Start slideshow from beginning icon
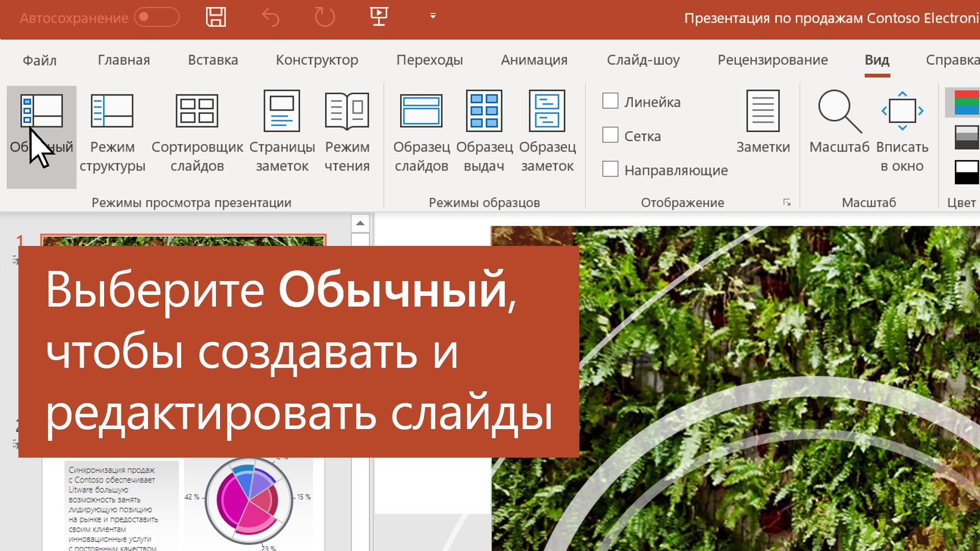The height and width of the screenshot is (551, 980). (379, 16)
